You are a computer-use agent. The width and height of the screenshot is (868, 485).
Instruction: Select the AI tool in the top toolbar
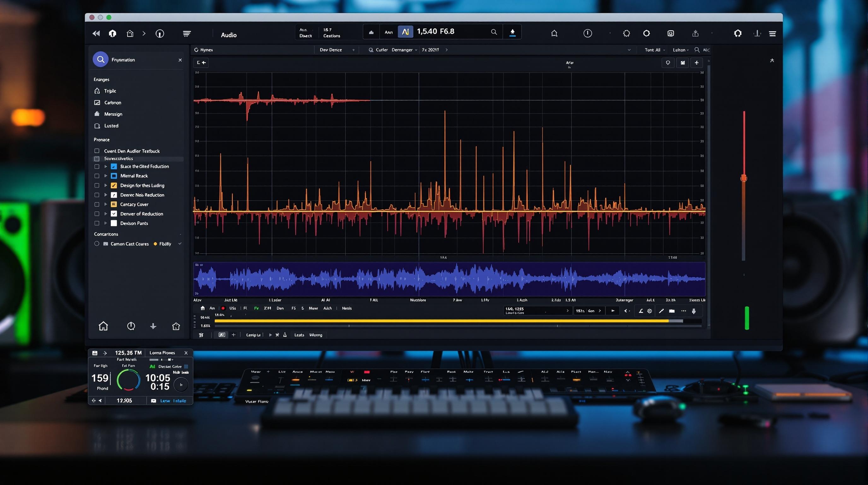click(x=406, y=32)
